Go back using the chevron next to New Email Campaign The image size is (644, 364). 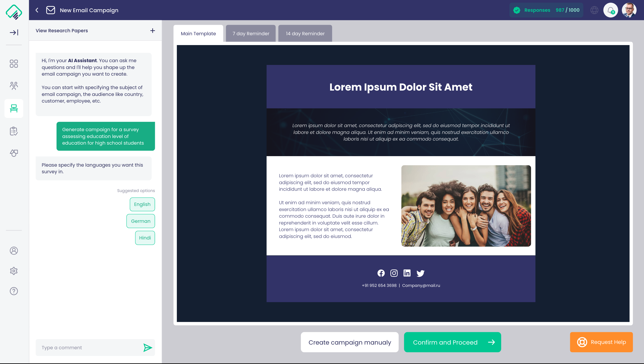pyautogui.click(x=37, y=10)
